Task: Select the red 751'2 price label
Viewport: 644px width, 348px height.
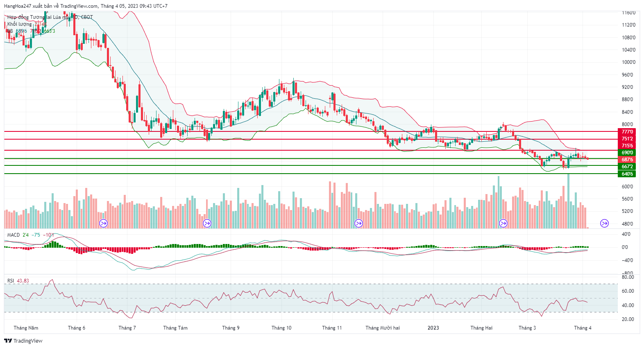Action: pyautogui.click(x=627, y=139)
